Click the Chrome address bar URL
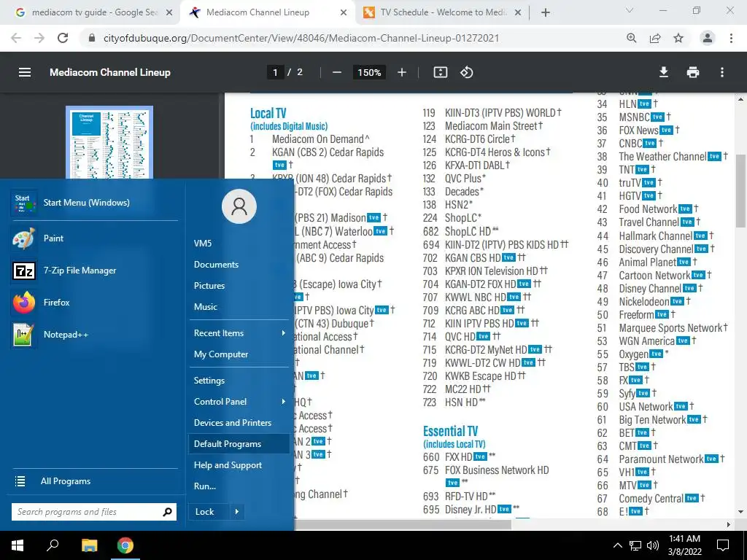The height and width of the screenshot is (560, 747). [301, 38]
